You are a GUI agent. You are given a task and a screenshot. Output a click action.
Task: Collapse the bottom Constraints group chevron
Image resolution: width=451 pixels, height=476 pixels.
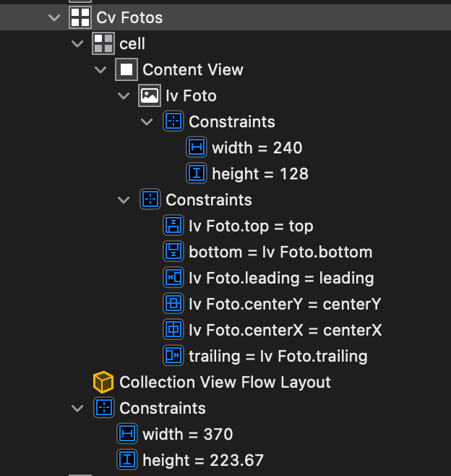77,408
